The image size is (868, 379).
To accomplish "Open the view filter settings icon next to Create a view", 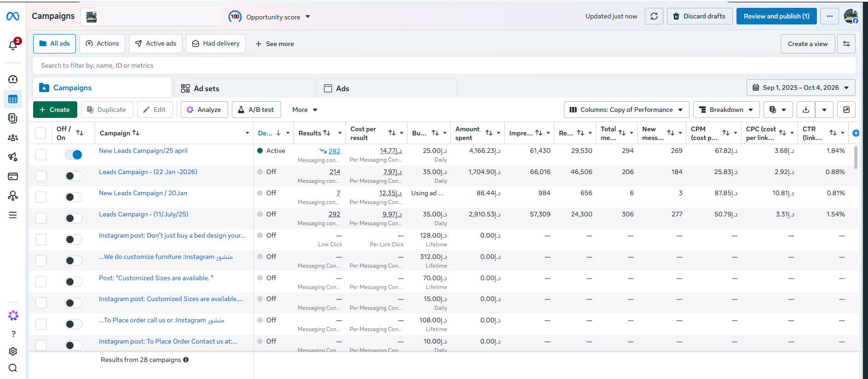I will [x=846, y=44].
